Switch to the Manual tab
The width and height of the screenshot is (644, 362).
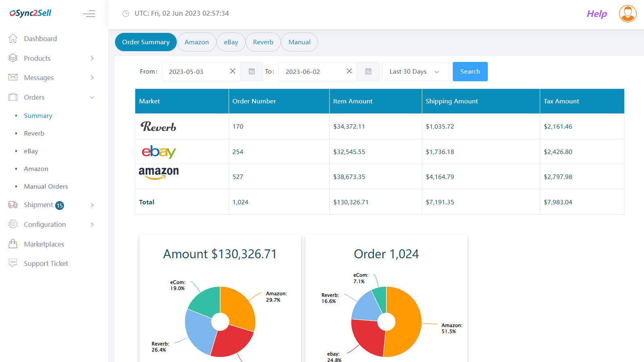(x=299, y=42)
